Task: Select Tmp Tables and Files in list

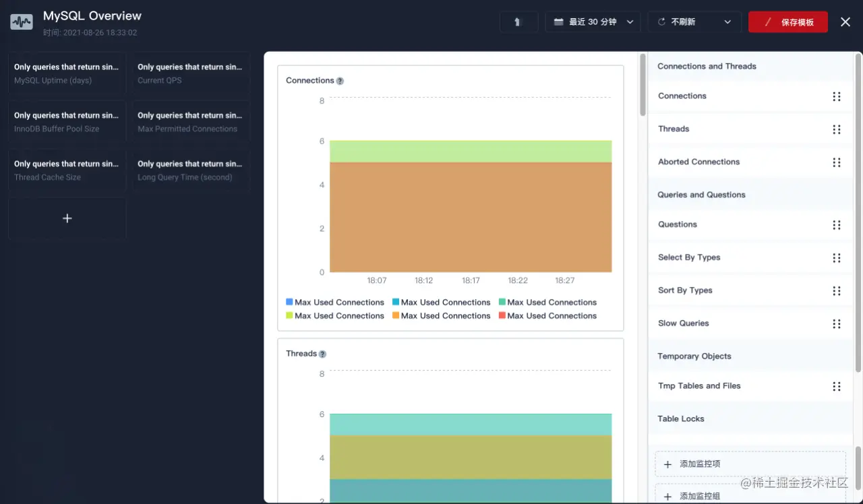Action: [750, 386]
